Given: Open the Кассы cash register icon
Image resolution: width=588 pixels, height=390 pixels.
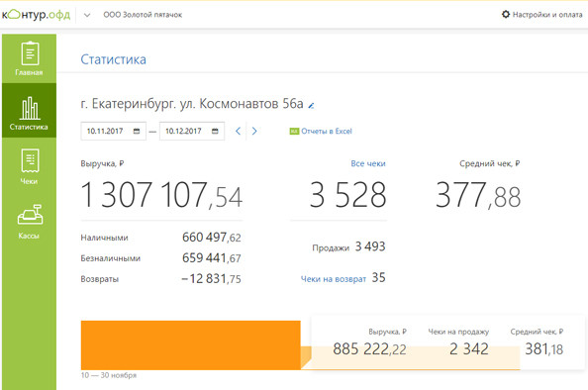Looking at the screenshot, I should point(30,215).
